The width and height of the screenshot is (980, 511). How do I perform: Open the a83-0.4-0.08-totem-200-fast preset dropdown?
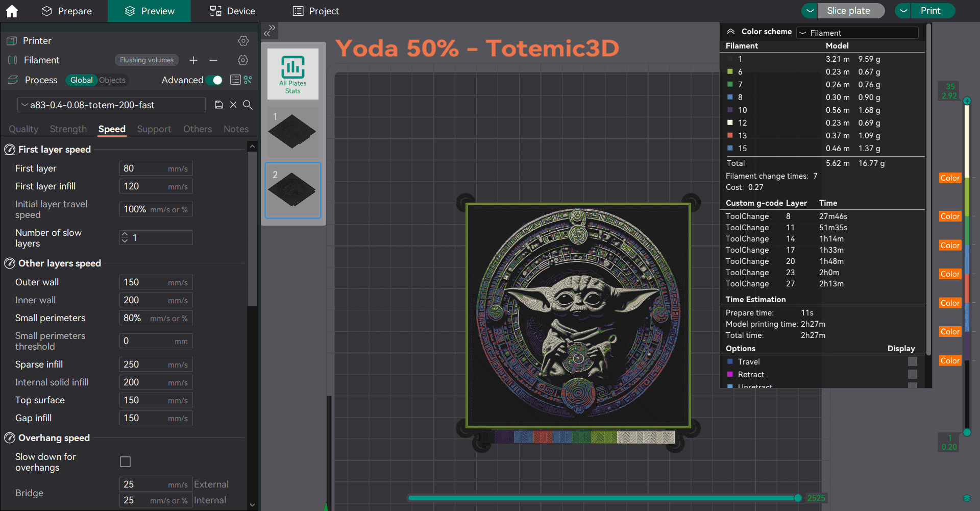(112, 105)
